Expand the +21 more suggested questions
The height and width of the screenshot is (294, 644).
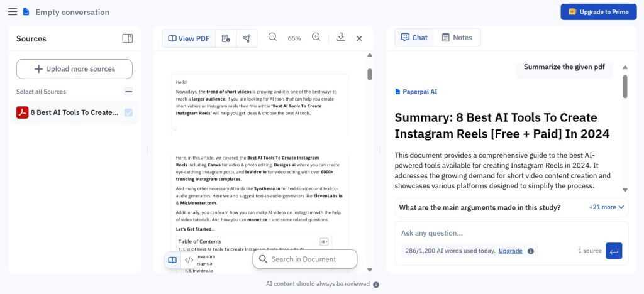pos(607,207)
